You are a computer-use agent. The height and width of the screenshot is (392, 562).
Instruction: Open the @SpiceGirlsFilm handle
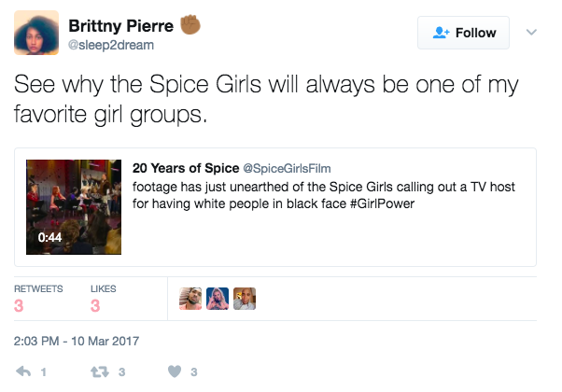point(287,168)
